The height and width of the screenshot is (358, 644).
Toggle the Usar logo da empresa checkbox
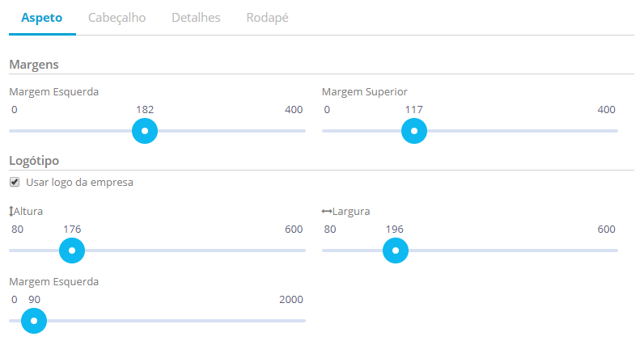pyautogui.click(x=15, y=182)
